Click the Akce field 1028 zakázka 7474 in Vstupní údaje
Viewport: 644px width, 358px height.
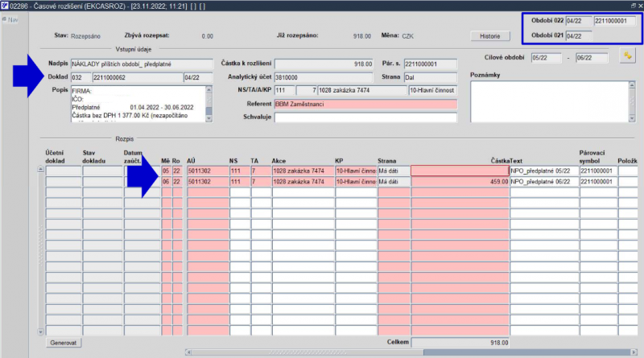coord(362,90)
